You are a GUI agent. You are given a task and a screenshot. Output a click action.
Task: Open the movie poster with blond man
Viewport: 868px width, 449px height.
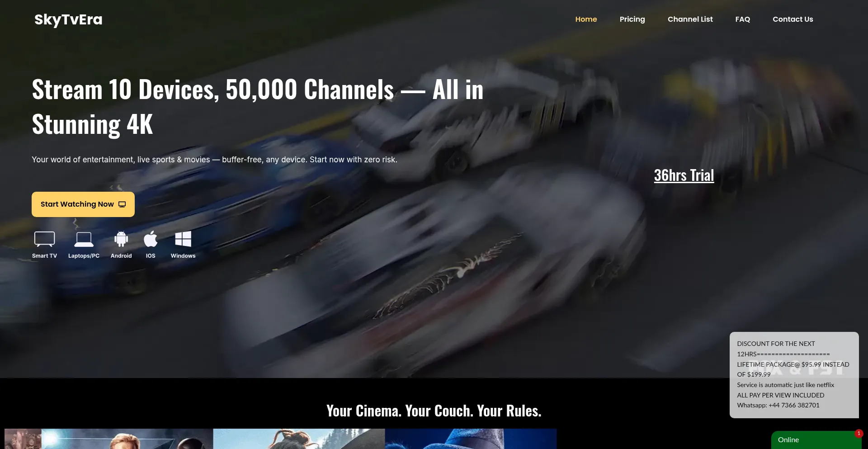click(x=127, y=439)
